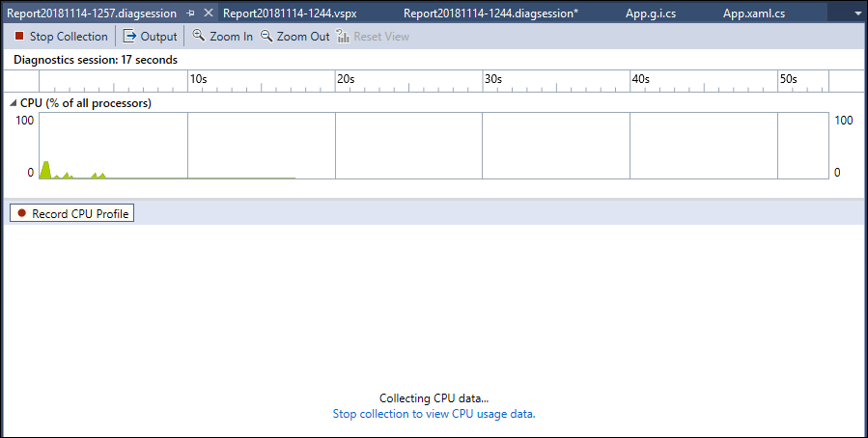Image resolution: width=868 pixels, height=438 pixels.
Task: Click the 30s marker on timeline ruler
Action: (x=492, y=79)
